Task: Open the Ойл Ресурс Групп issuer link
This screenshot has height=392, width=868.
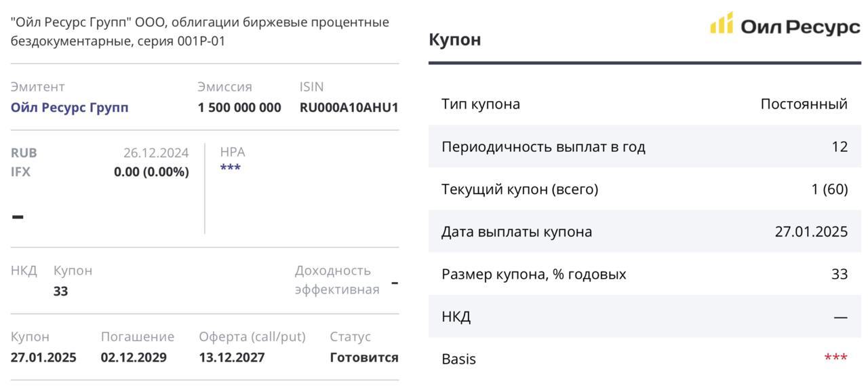Action: tap(69, 107)
